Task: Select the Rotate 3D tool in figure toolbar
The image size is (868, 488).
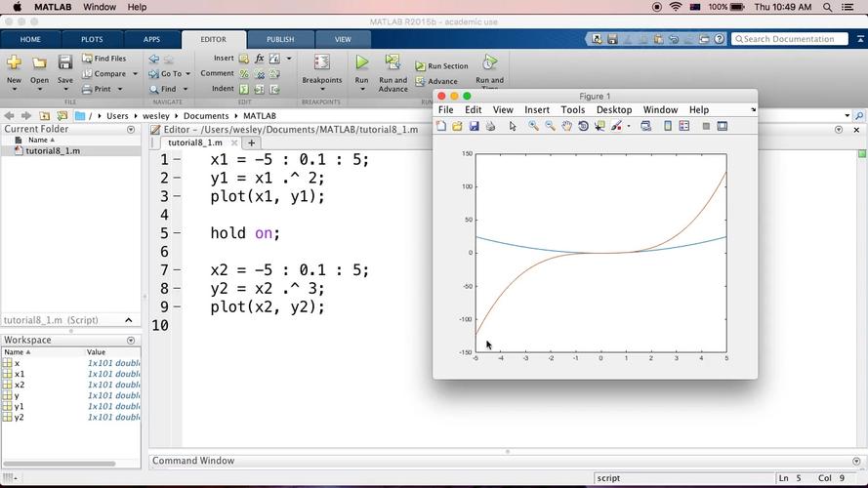Action: (x=583, y=126)
